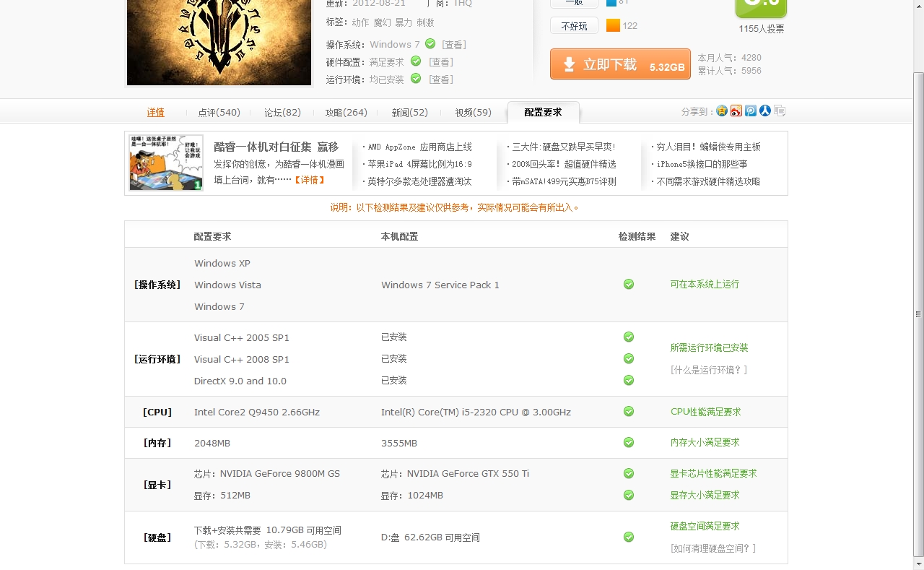Click the check icon in the [硬盘] row

coord(629,537)
